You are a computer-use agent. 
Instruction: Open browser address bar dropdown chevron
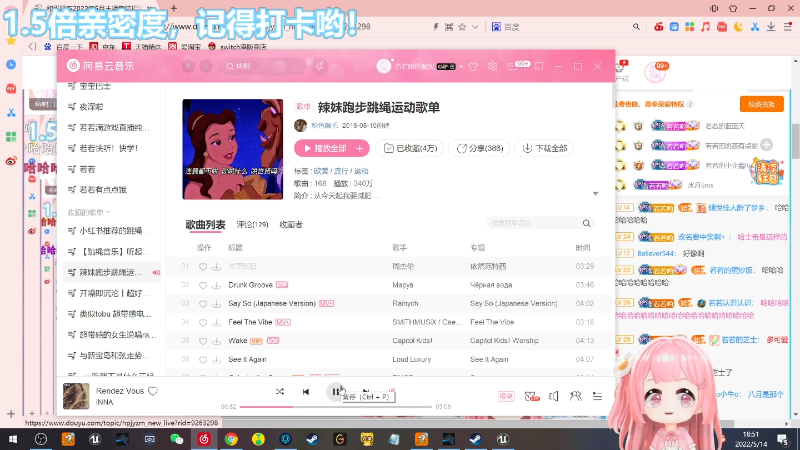point(475,27)
